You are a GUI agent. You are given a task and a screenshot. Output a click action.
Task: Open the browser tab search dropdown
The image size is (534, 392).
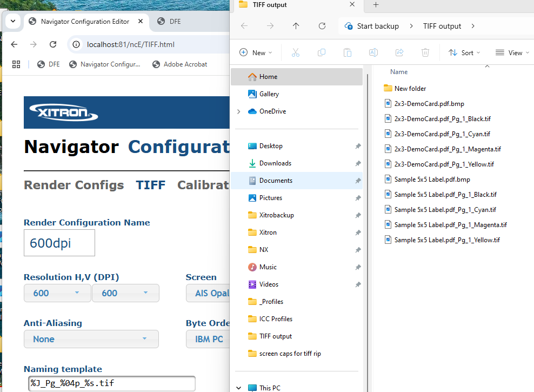(x=13, y=21)
